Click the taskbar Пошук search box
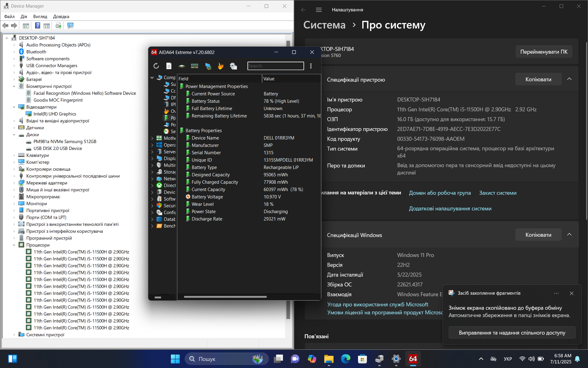 click(x=227, y=359)
